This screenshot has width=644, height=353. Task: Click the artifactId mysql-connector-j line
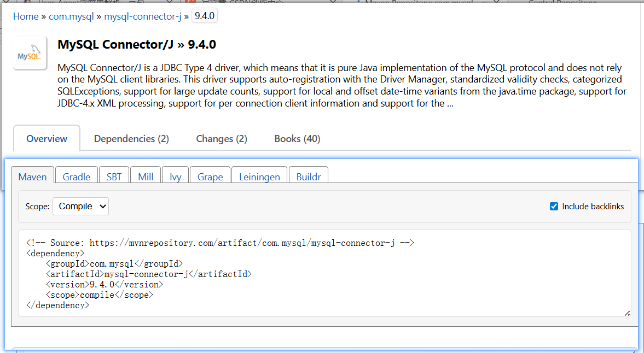pyautogui.click(x=149, y=274)
